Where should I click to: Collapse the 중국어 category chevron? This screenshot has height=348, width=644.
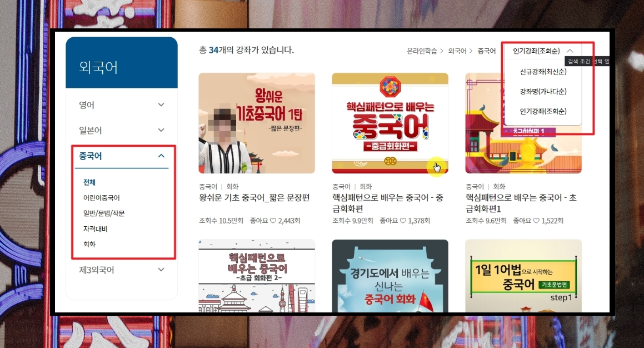click(x=161, y=156)
